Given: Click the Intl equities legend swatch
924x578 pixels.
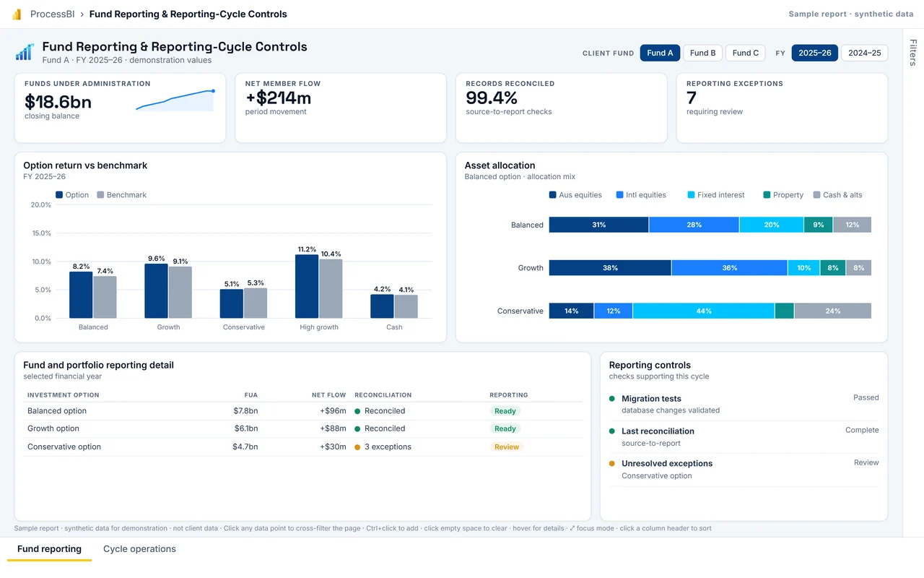Looking at the screenshot, I should coord(619,195).
